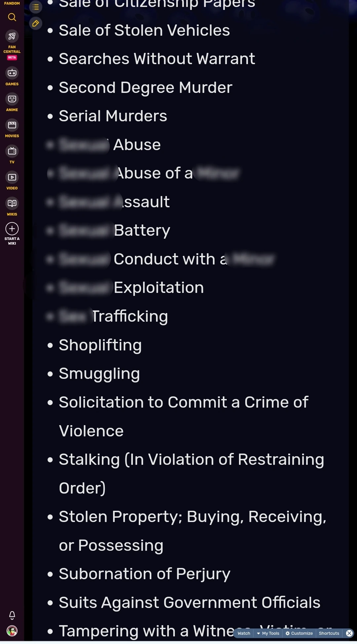The image size is (357, 644).
Task: Open the Video play icon
Action: [x=12, y=178]
